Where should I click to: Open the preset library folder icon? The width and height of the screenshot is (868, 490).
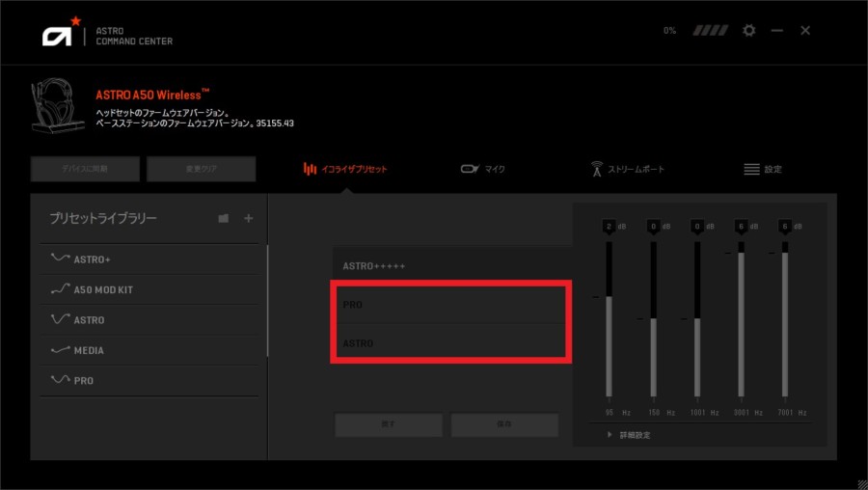223,218
